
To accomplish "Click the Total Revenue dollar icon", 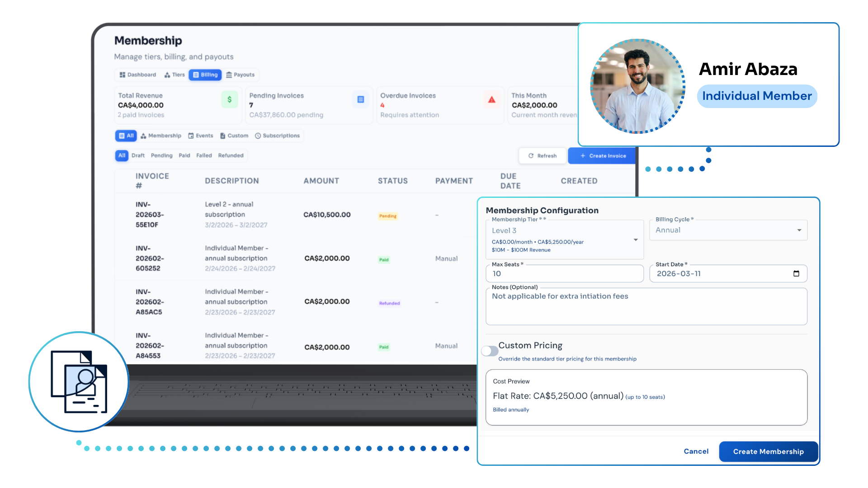I will coord(229,99).
